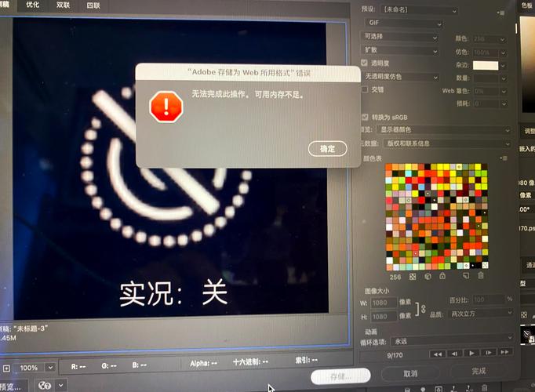This screenshot has width=535, height=392.
Task: Jump to first frame with rewind button
Action: (438, 354)
